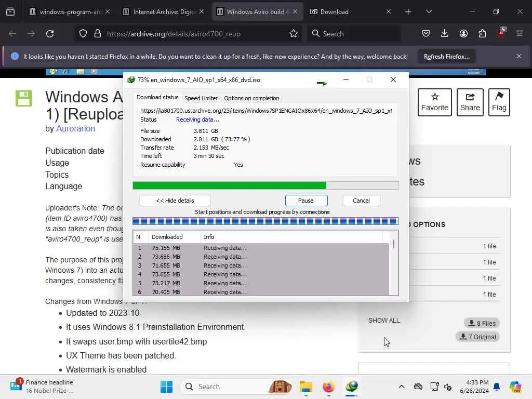Dismiss the Firefox refresh notification bar

point(519,56)
